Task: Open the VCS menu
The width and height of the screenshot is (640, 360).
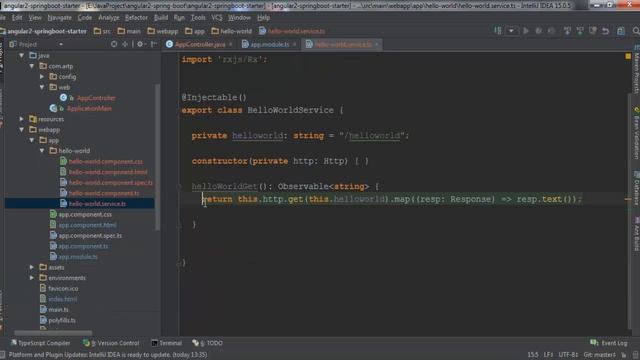Action: point(217,18)
